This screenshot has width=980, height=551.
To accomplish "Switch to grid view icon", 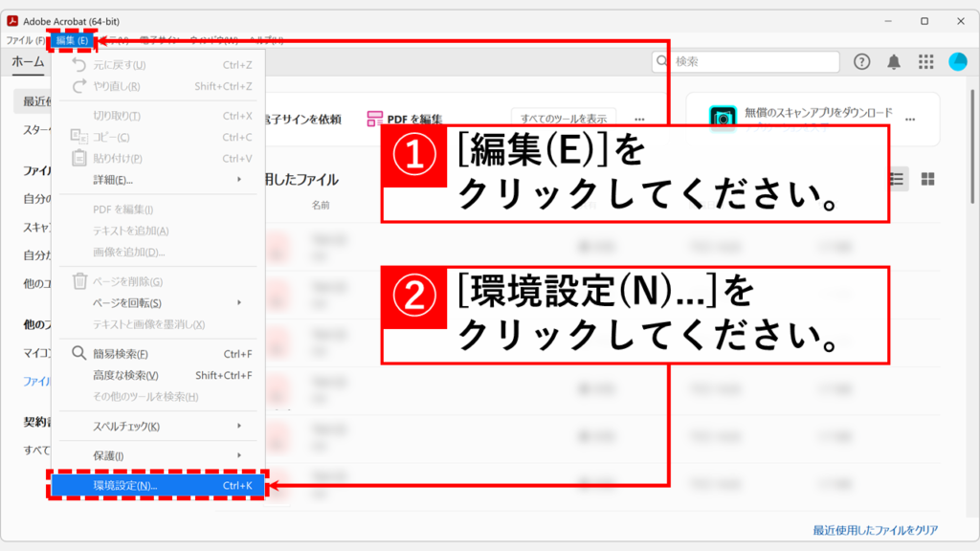I will coord(927,179).
